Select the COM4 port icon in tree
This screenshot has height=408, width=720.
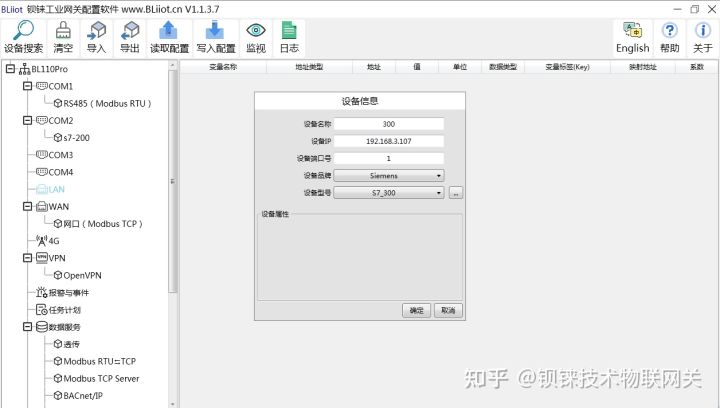42,172
